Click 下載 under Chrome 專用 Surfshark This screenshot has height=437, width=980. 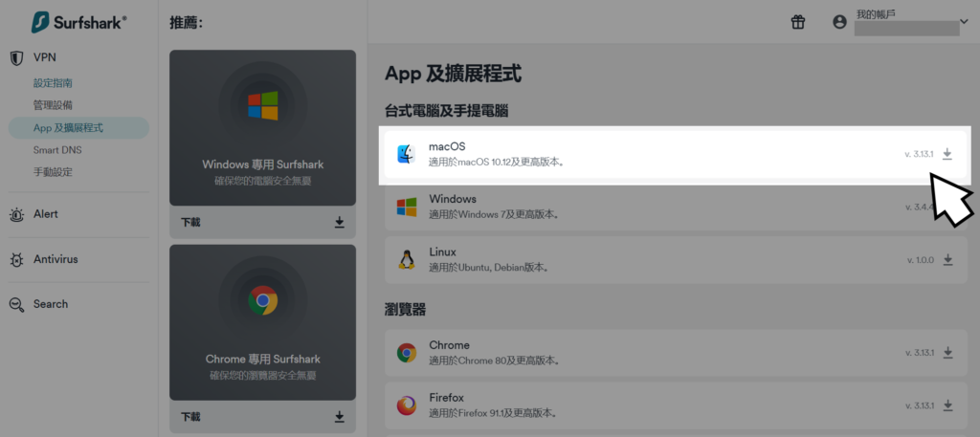190,416
